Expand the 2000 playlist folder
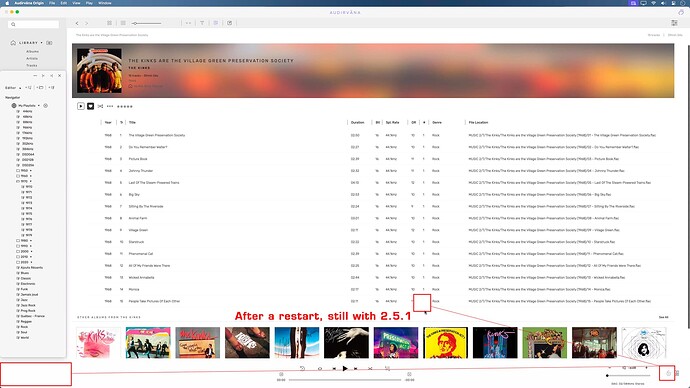Image resolution: width=690 pixels, height=388 pixels. [x=31, y=252]
